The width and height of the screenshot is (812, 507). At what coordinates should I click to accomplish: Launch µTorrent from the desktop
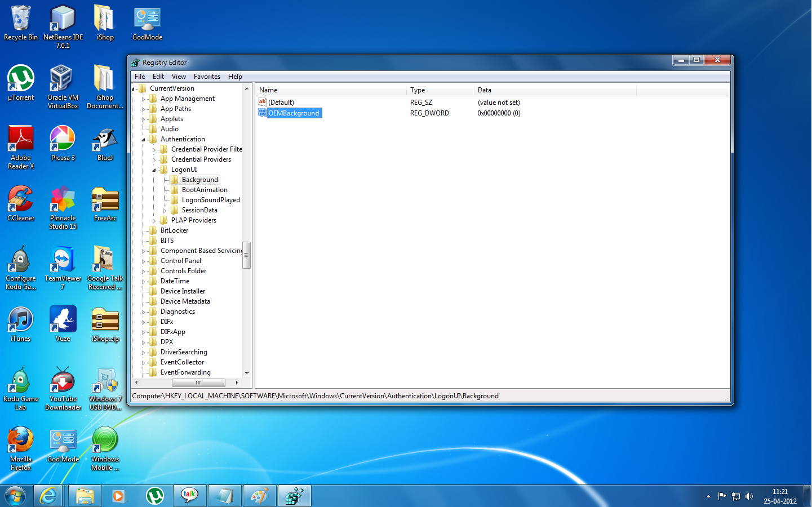[x=21, y=83]
